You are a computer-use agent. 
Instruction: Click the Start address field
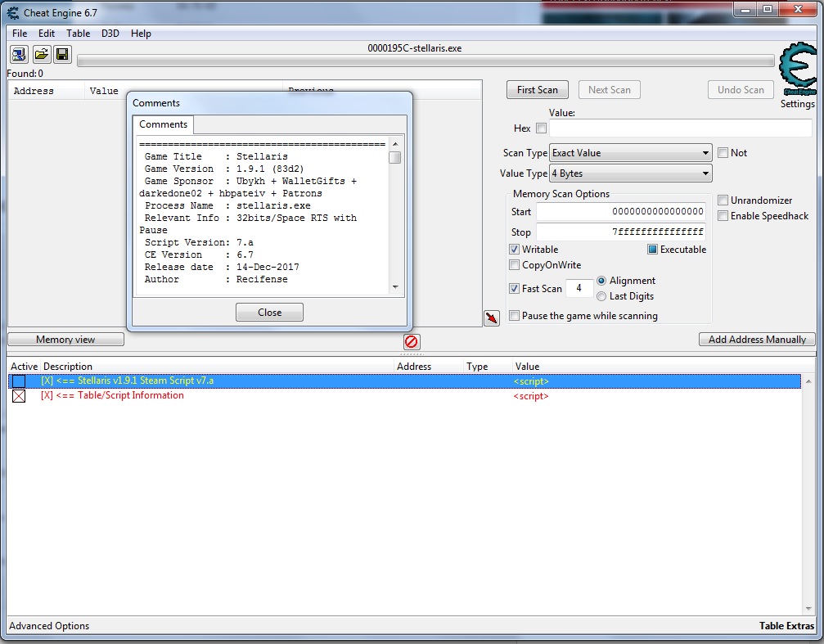coord(620,211)
